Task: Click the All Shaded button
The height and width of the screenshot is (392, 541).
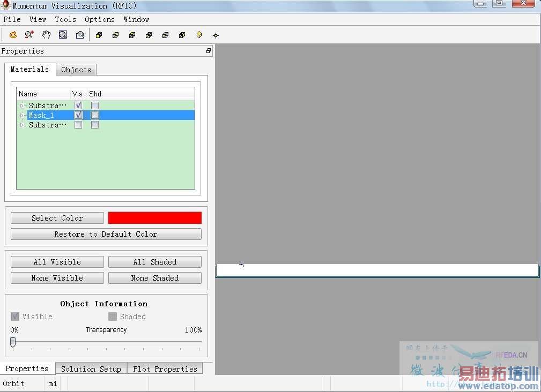Action: pos(155,262)
